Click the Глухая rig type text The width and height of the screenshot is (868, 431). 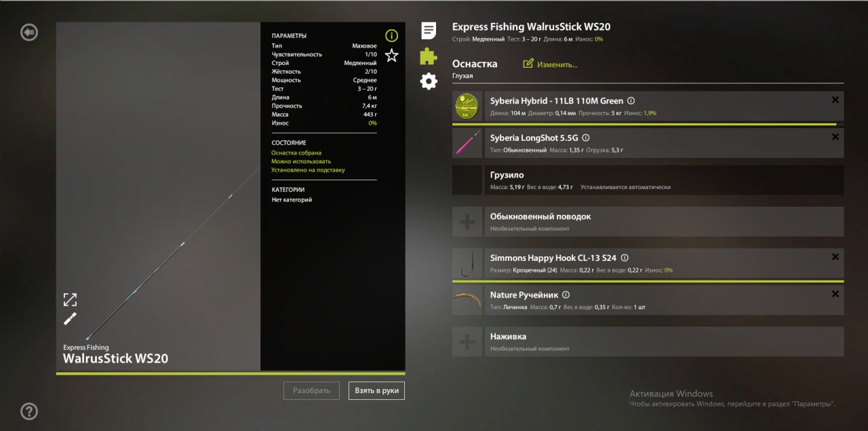pos(462,76)
